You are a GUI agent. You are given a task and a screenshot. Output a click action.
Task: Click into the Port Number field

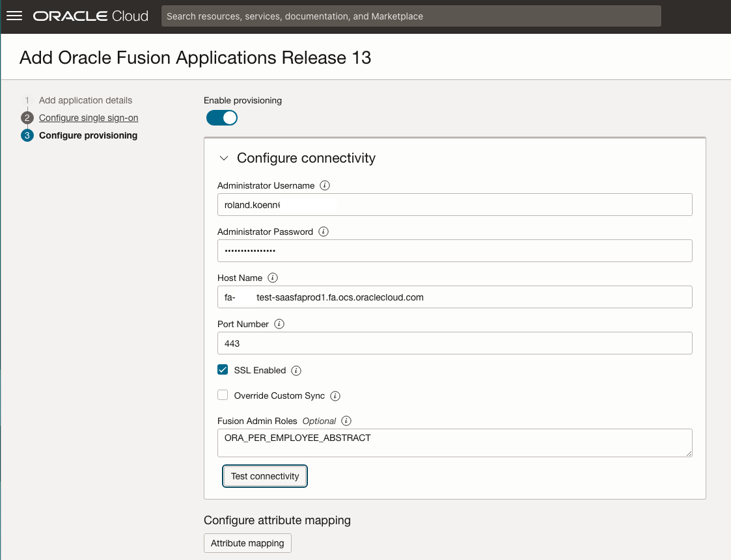pos(454,343)
